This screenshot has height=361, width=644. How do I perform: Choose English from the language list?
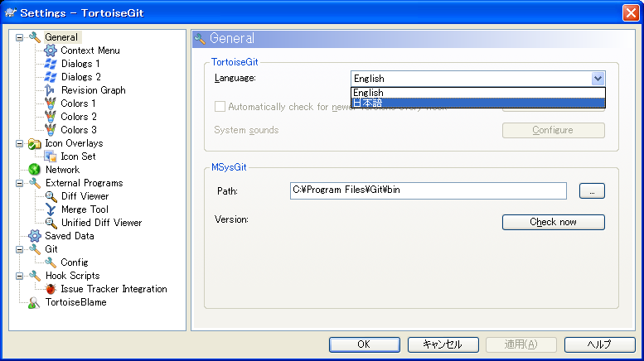tap(477, 93)
